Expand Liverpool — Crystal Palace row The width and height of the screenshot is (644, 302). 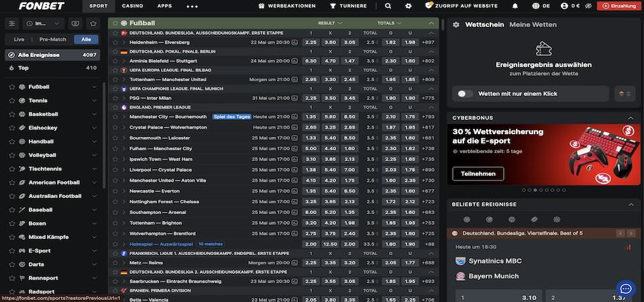click(x=124, y=170)
